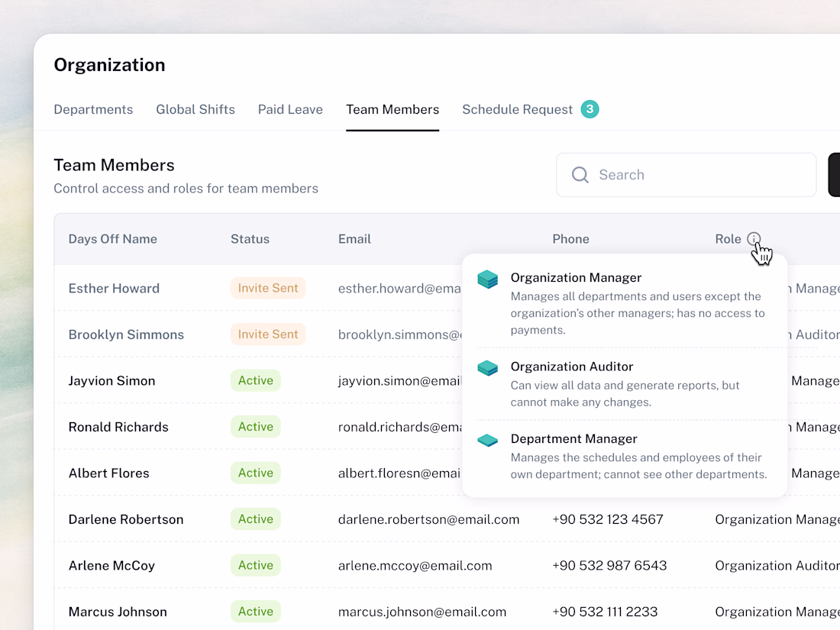Select Brooklyn Simmons in the table
Viewport: 840px width, 630px height.
[127, 334]
